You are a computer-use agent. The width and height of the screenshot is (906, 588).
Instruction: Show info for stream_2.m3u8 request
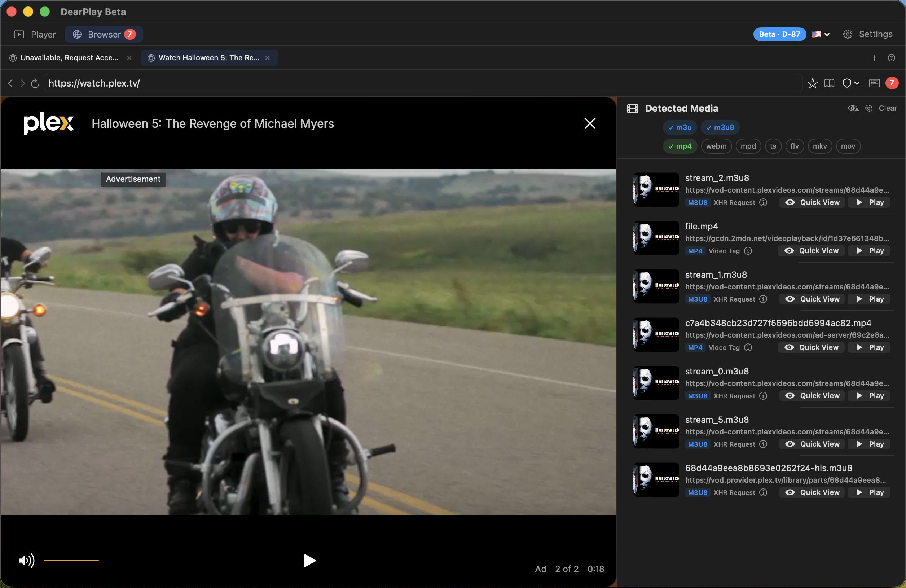pyautogui.click(x=763, y=203)
